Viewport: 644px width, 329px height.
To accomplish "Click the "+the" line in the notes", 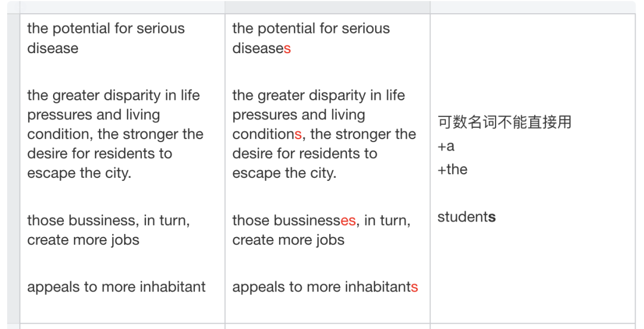I will [x=453, y=170].
